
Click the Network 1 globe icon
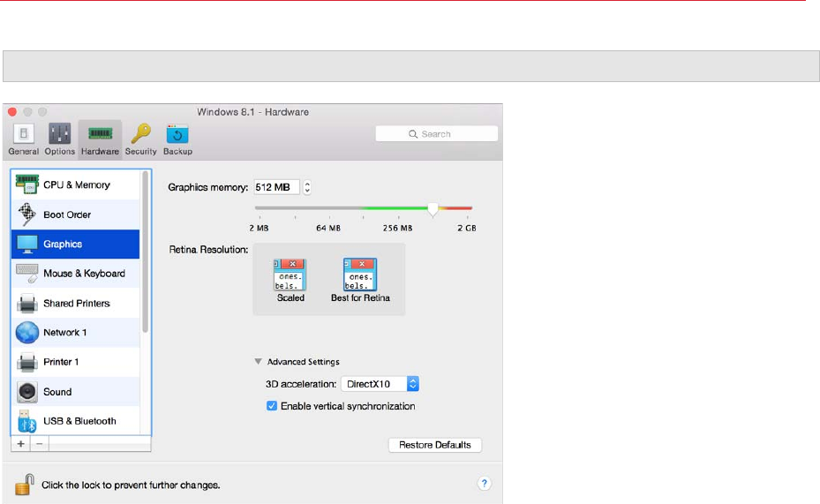[27, 333]
